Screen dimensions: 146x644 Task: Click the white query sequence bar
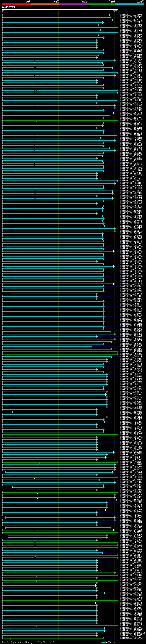tap(60, 10)
